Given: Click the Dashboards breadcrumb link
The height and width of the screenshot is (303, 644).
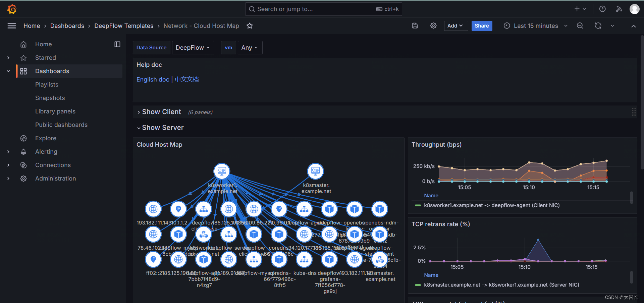Looking at the screenshot, I should tap(67, 26).
